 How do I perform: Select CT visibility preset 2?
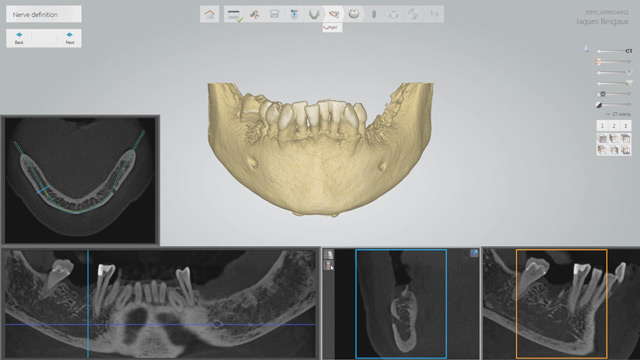[613, 126]
